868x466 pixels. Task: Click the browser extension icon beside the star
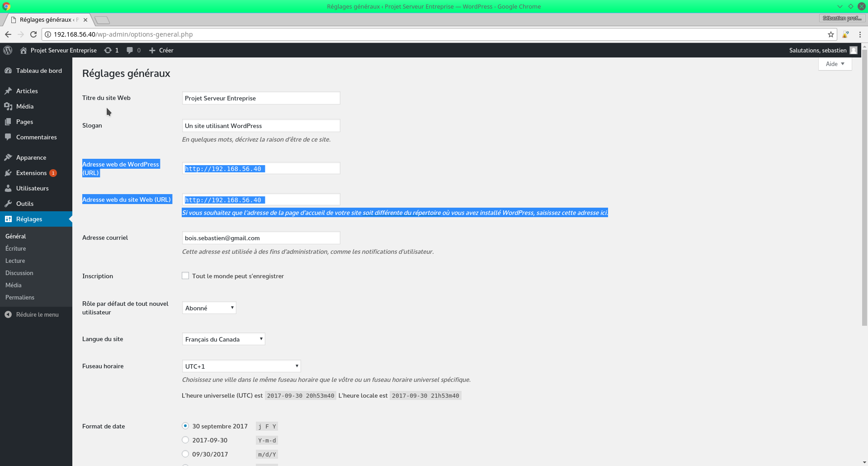(x=845, y=34)
